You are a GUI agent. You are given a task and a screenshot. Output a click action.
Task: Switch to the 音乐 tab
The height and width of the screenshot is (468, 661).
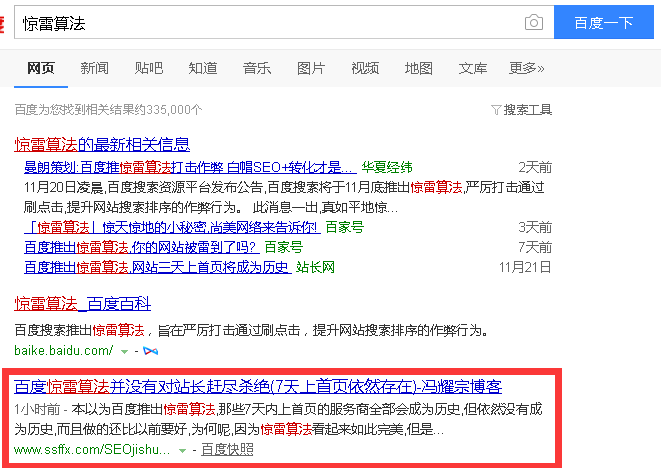point(257,68)
